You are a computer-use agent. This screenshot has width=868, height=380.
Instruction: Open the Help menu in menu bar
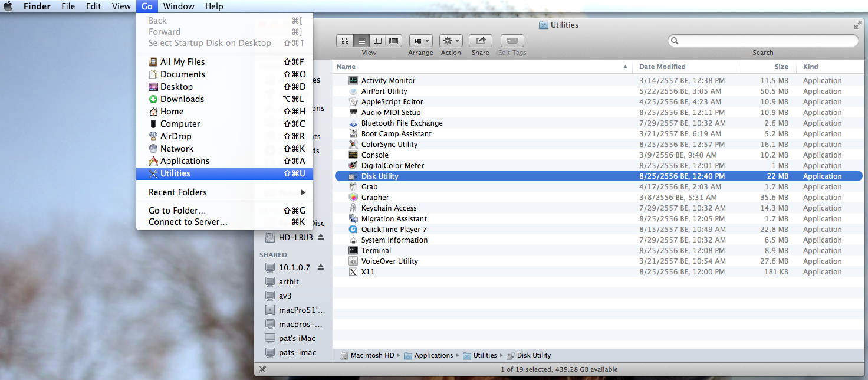[214, 6]
